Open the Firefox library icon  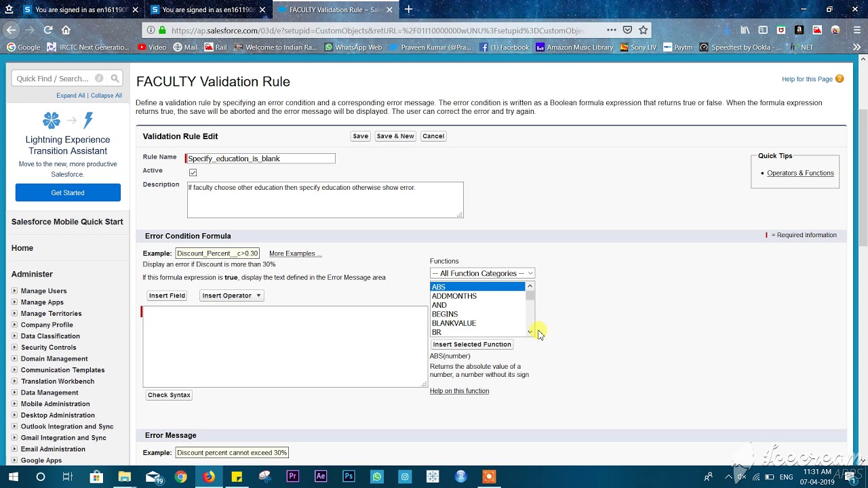(745, 30)
